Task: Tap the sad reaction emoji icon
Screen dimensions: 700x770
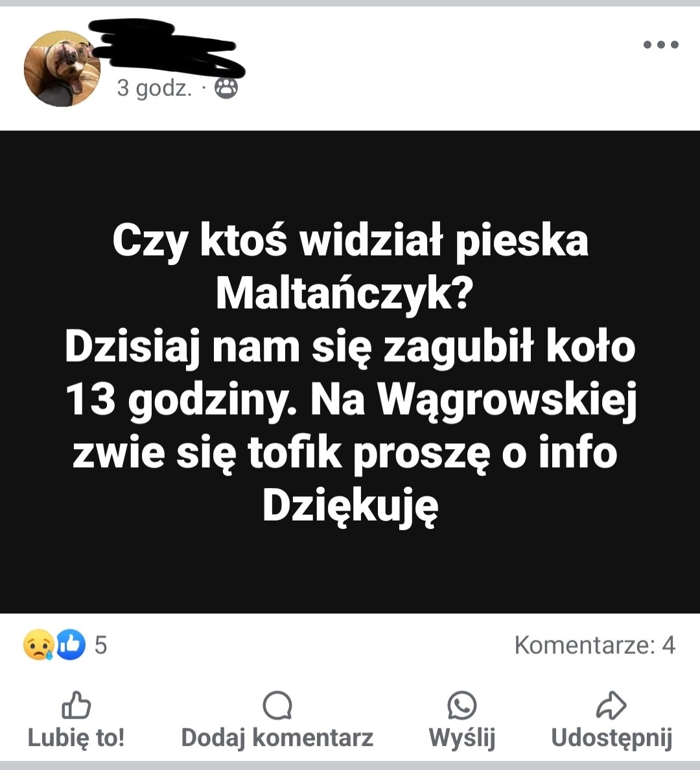Action: pos(38,645)
